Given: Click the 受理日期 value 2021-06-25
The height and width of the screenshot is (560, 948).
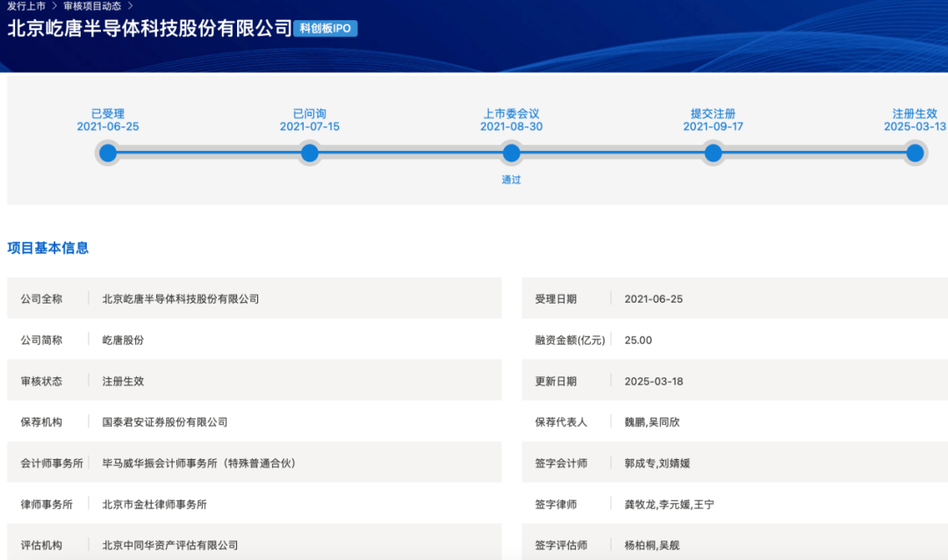Looking at the screenshot, I should [654, 298].
